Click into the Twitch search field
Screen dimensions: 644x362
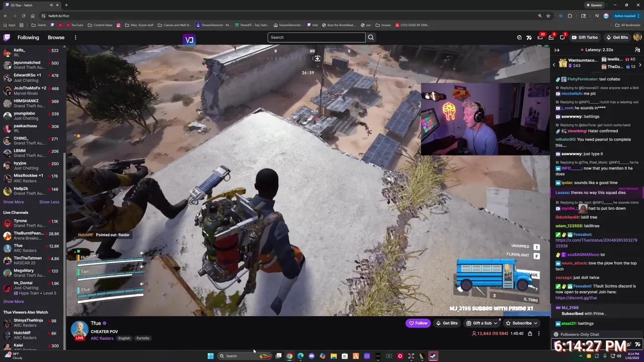coord(316,37)
